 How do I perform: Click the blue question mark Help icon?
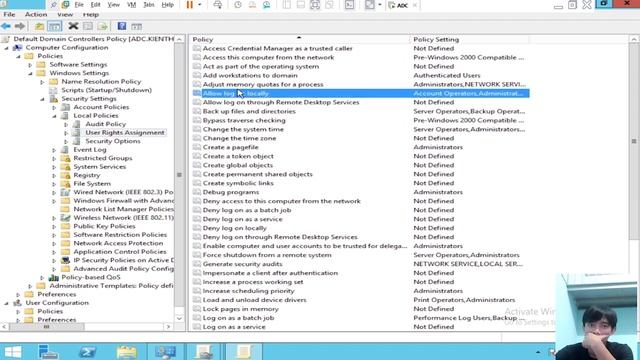click(x=122, y=27)
